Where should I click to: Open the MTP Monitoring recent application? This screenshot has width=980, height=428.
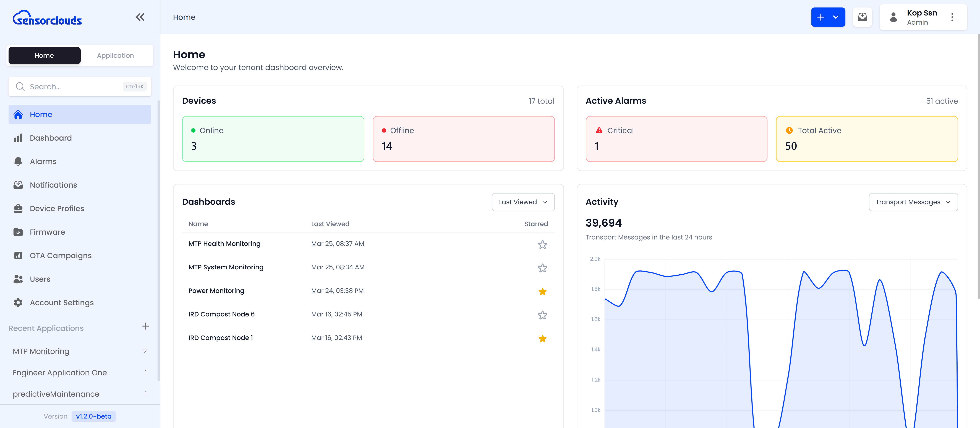[41, 351]
